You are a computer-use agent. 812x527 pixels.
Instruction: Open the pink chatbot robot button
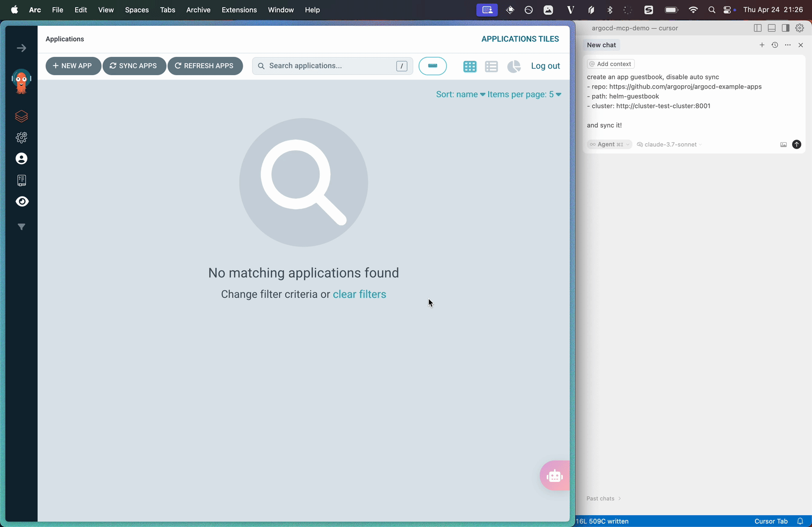pos(554,475)
